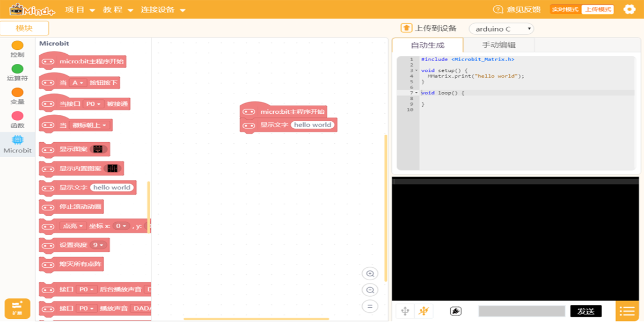Reset workspace zoom with the equals icon
This screenshot has height=322, width=644.
(x=370, y=306)
